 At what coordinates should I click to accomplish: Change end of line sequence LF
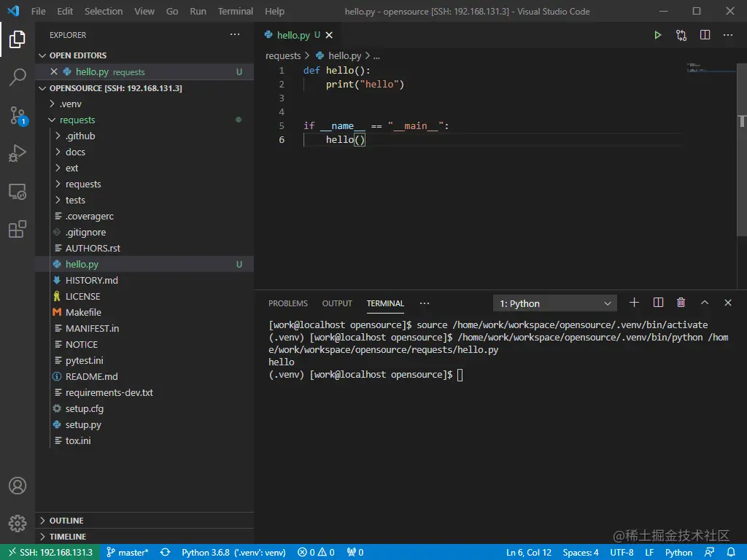coord(649,553)
